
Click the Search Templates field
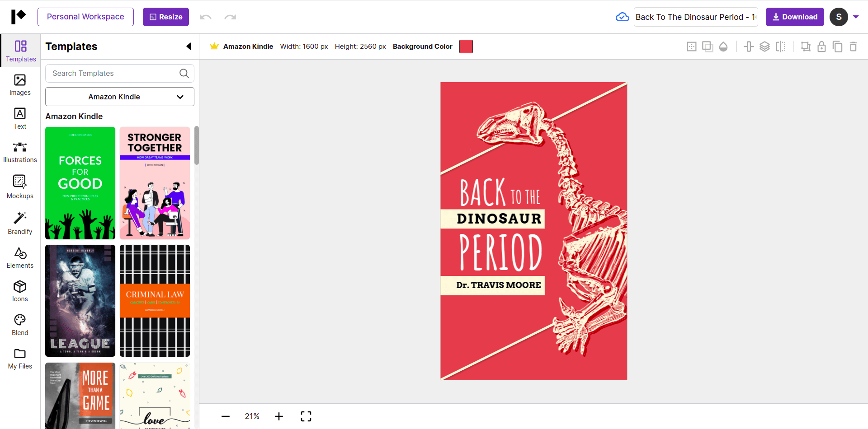[x=120, y=73]
